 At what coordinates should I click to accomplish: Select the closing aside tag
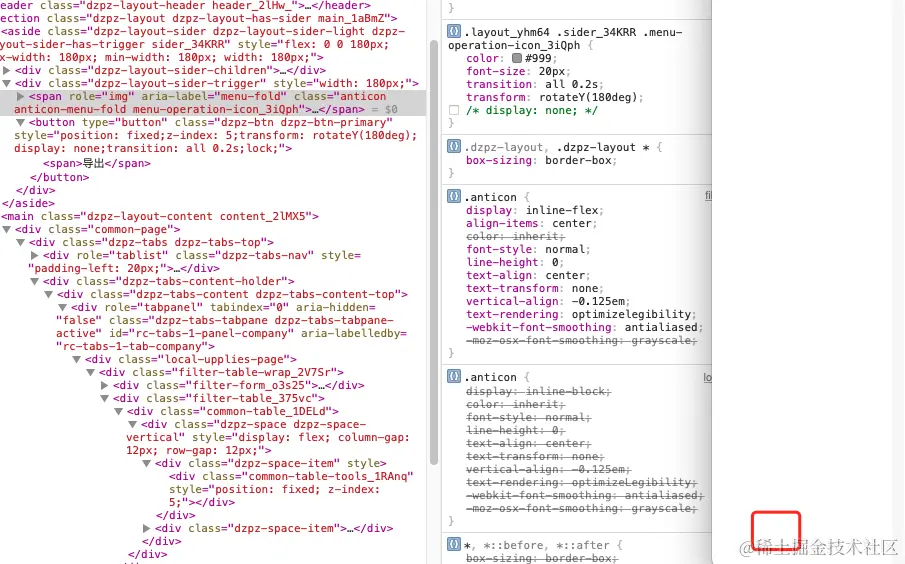[x=28, y=203]
